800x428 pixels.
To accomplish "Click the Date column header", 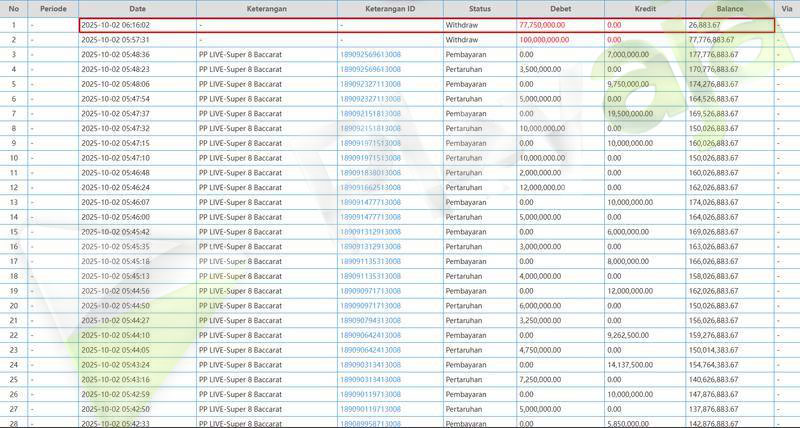I will coord(136,8).
